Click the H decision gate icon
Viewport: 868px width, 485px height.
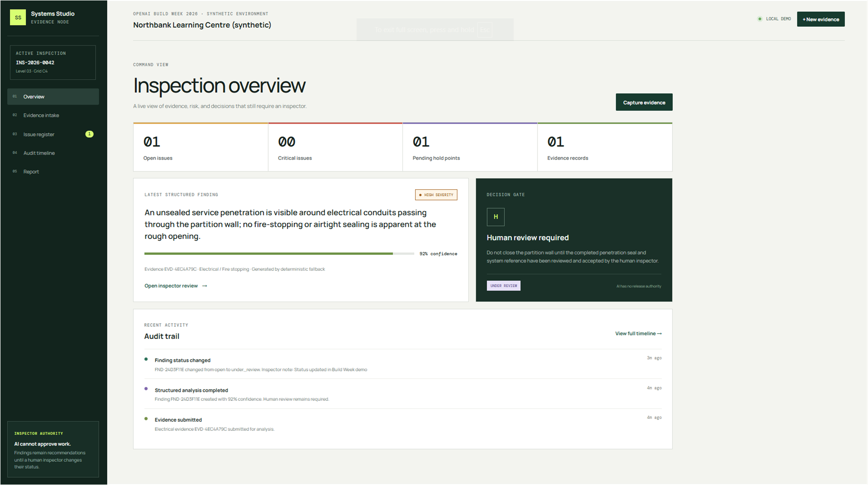496,217
